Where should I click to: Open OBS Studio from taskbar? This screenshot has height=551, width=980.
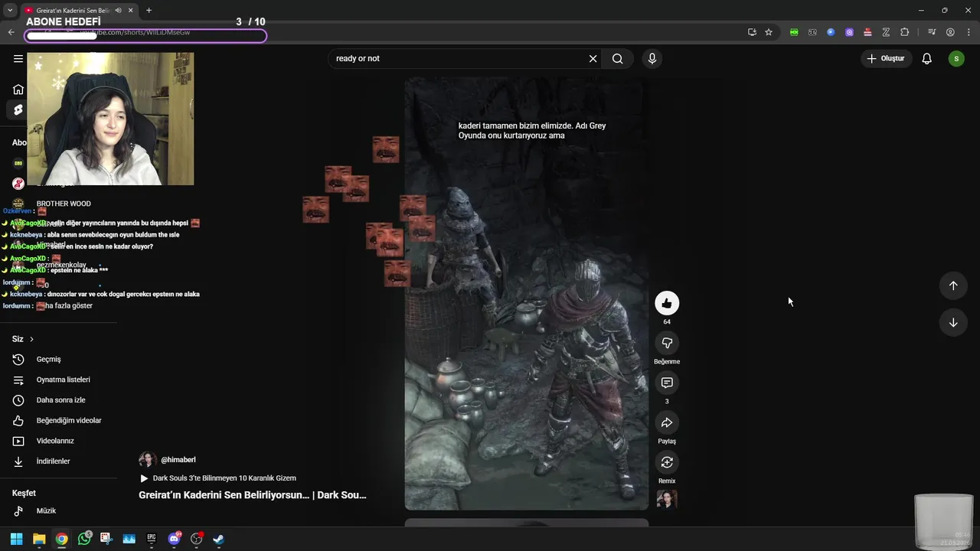(196, 539)
